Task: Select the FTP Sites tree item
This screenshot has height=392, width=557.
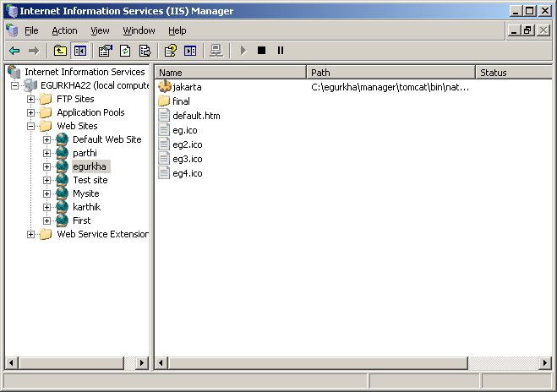Action: (x=75, y=99)
